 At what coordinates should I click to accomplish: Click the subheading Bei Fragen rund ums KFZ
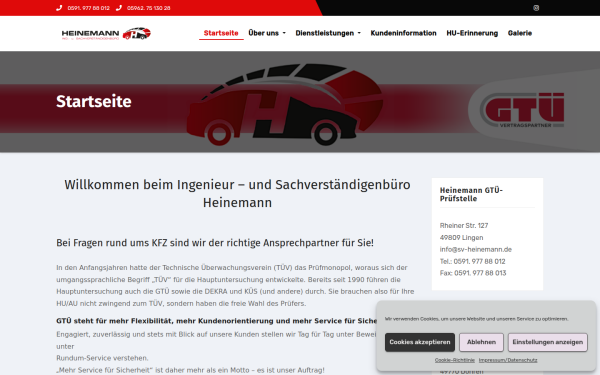click(215, 243)
